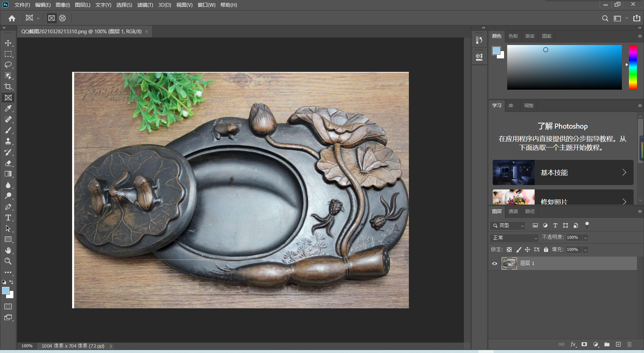
Task: Click the Share image icon
Action: [x=637, y=18]
